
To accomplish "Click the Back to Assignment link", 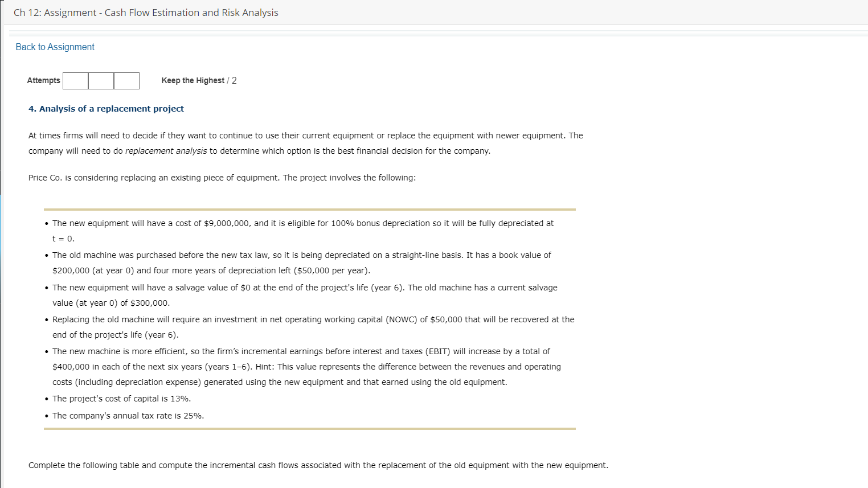I will [55, 47].
